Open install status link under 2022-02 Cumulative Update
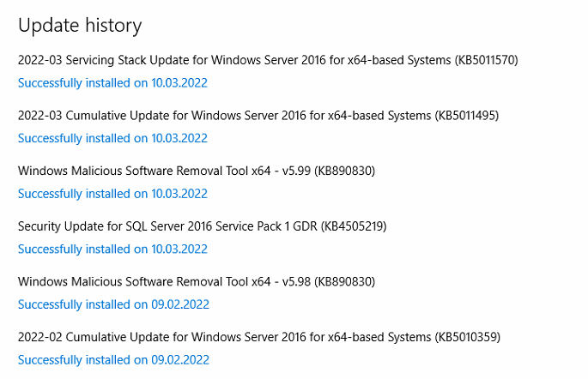 [x=113, y=360]
